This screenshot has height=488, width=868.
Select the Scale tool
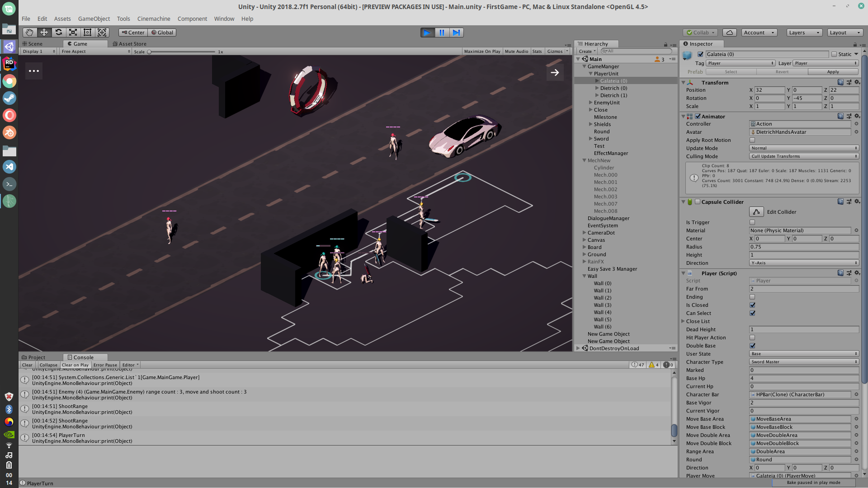(73, 33)
